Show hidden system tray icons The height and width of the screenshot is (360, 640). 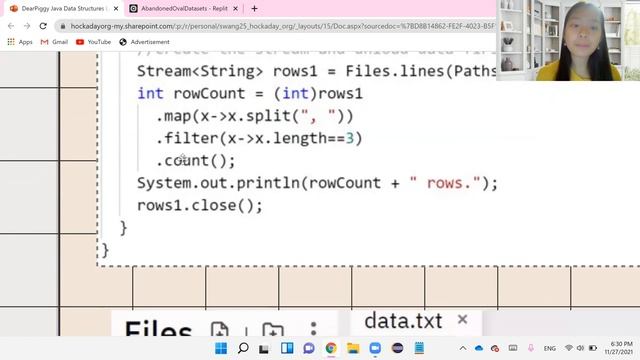pos(462,348)
